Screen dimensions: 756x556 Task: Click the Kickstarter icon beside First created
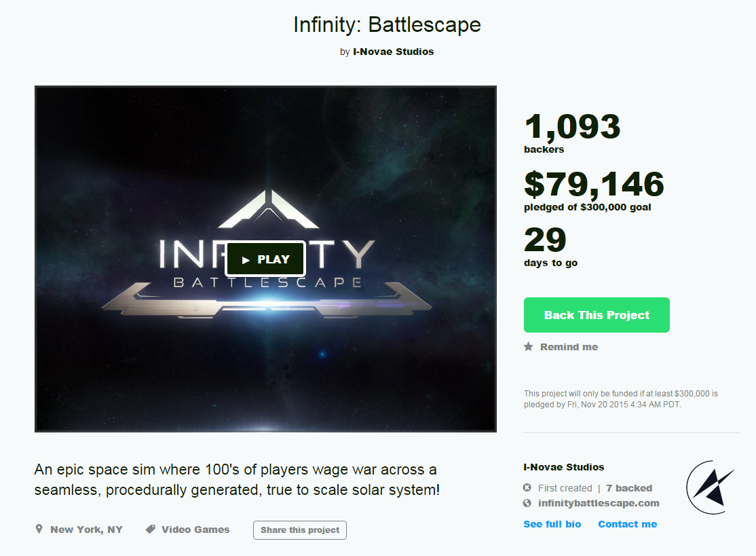coord(527,487)
